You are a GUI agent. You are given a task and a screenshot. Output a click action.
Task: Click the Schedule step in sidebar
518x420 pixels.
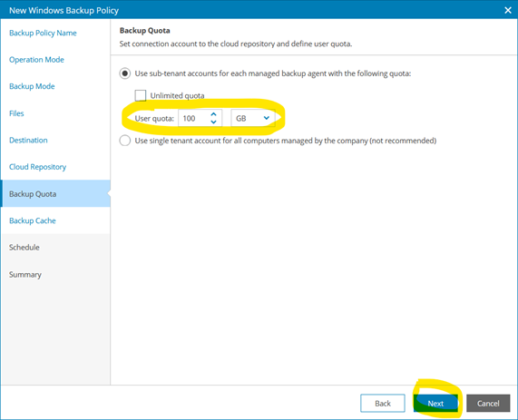24,248
